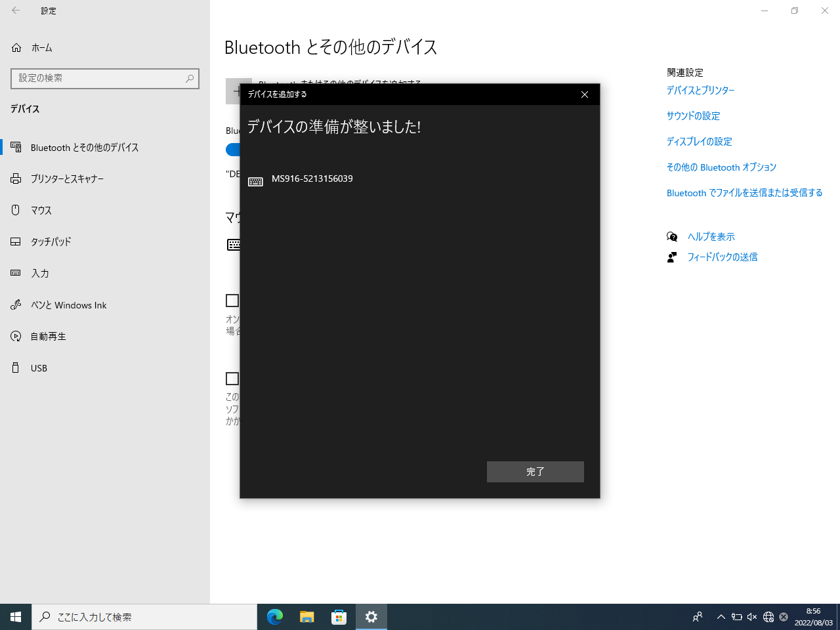Expand hidden tray icons chevron
840x630 pixels.
(721, 617)
